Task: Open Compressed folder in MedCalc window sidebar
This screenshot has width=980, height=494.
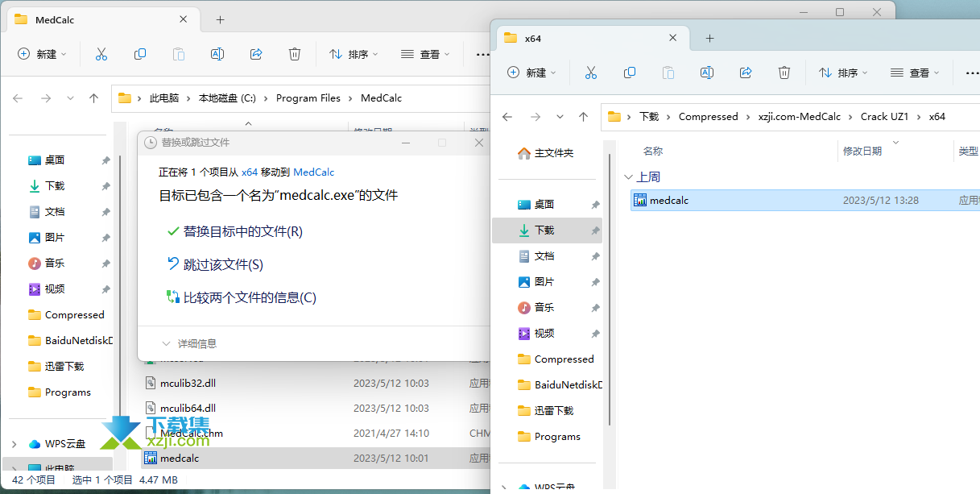Action: pos(66,314)
